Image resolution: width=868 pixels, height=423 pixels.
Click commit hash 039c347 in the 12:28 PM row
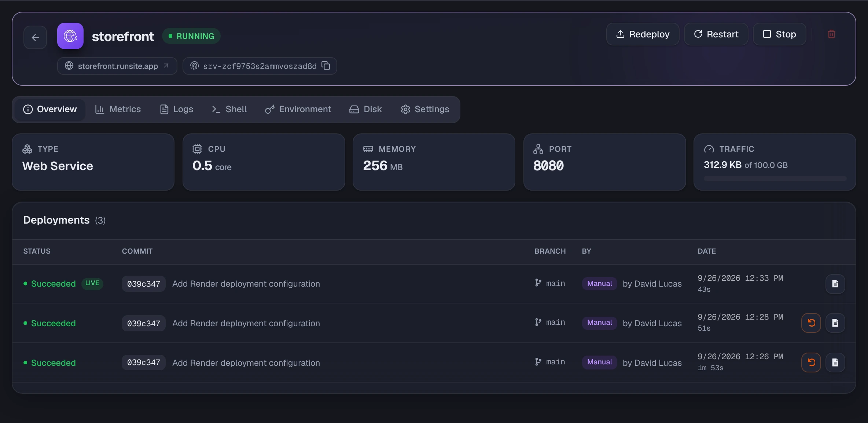pos(144,323)
